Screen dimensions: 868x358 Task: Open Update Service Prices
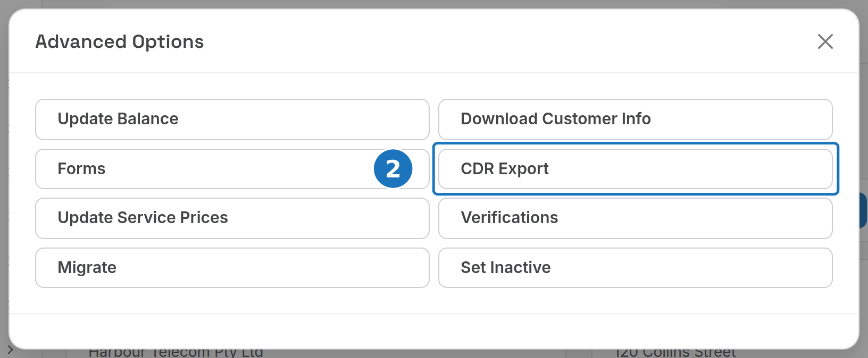(232, 218)
